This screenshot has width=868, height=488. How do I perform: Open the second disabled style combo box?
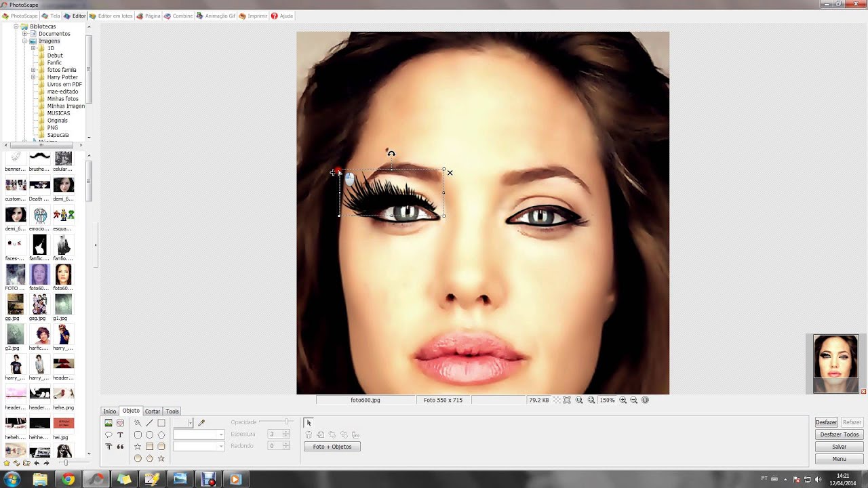tap(199, 446)
